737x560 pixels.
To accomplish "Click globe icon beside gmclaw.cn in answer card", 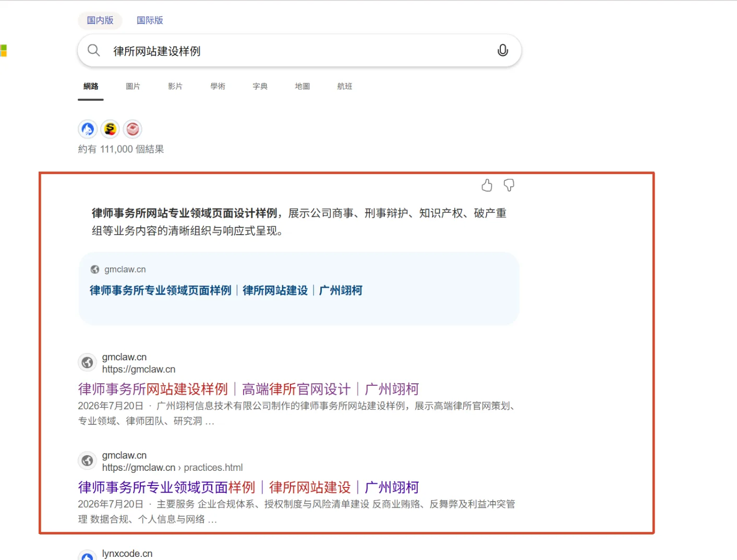I will 95,270.
